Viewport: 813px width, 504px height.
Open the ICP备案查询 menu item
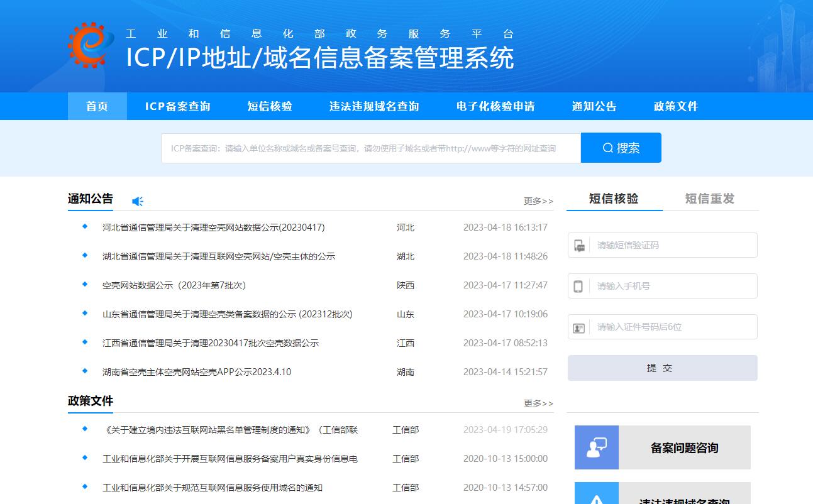[x=178, y=106]
